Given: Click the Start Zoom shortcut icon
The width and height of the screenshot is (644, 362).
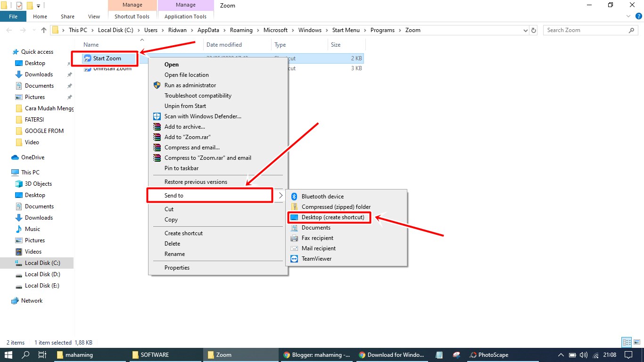Looking at the screenshot, I should click(87, 58).
